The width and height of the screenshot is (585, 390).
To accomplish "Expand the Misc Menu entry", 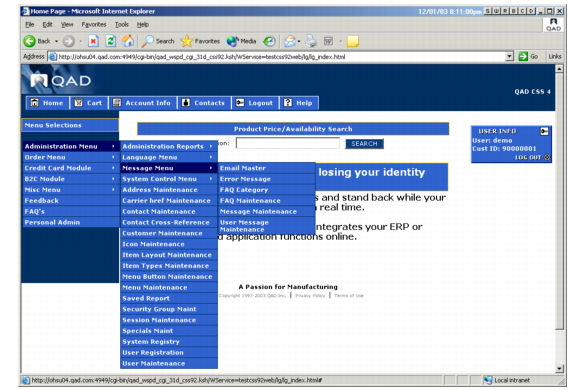I will (70, 190).
